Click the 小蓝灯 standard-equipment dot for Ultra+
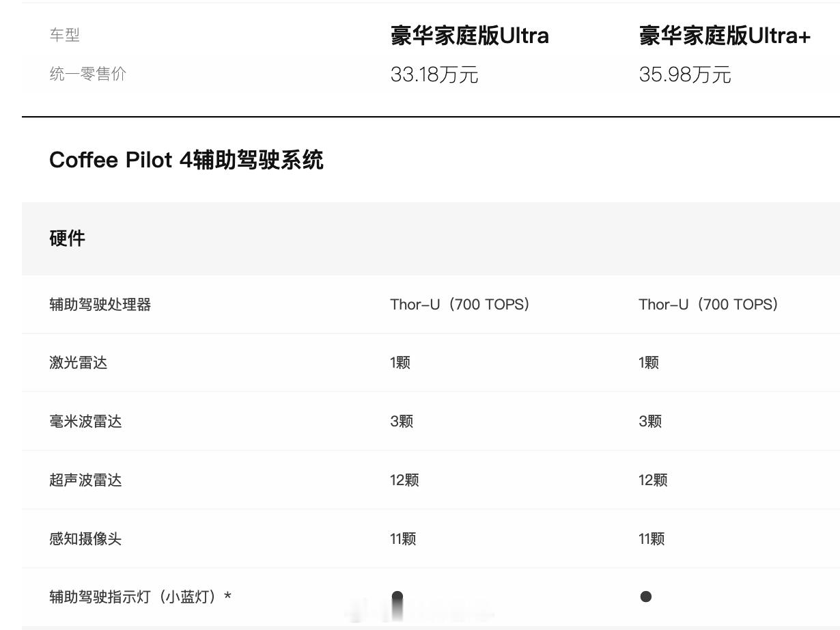This screenshot has height=630, width=840. point(646,597)
